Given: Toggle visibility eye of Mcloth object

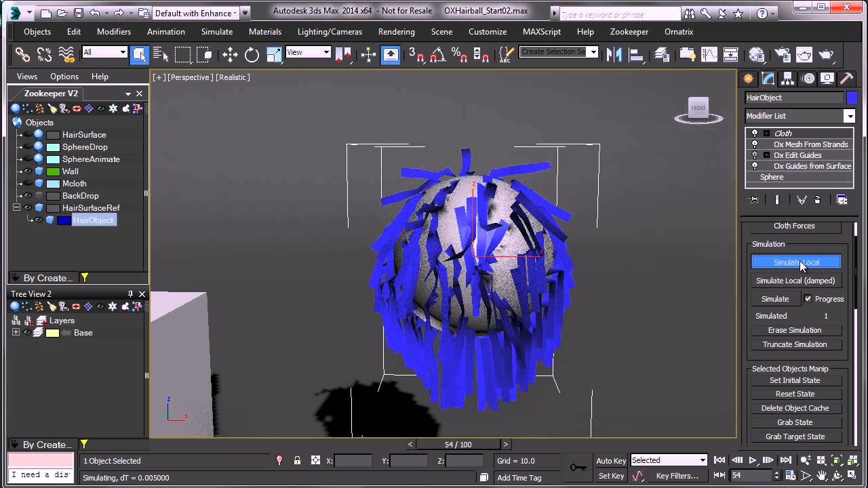Looking at the screenshot, I should [28, 184].
